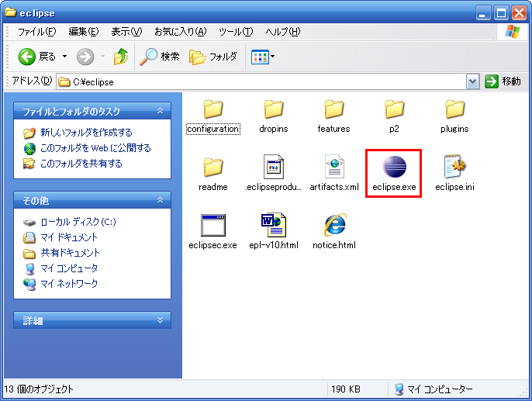Open the ファイル(F) menu
532x401 pixels.
coord(36,32)
